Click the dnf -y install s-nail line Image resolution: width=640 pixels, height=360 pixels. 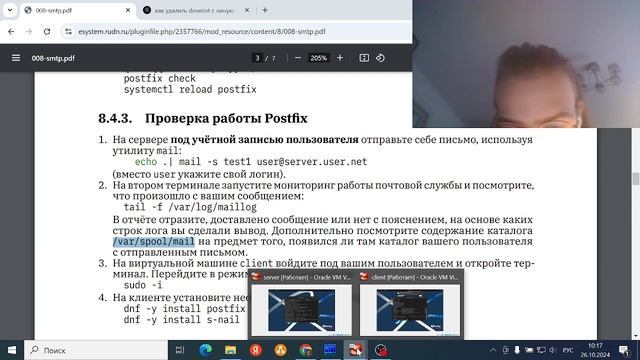(x=182, y=320)
